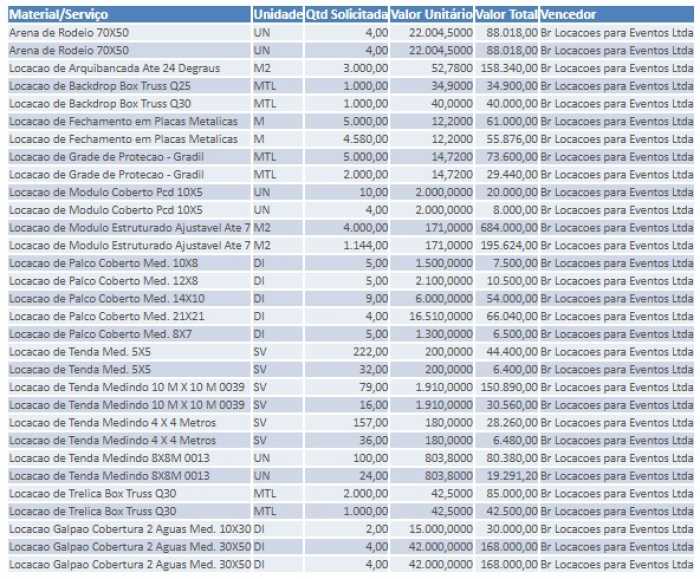Click the Qtd Solicitada column header

[348, 15]
